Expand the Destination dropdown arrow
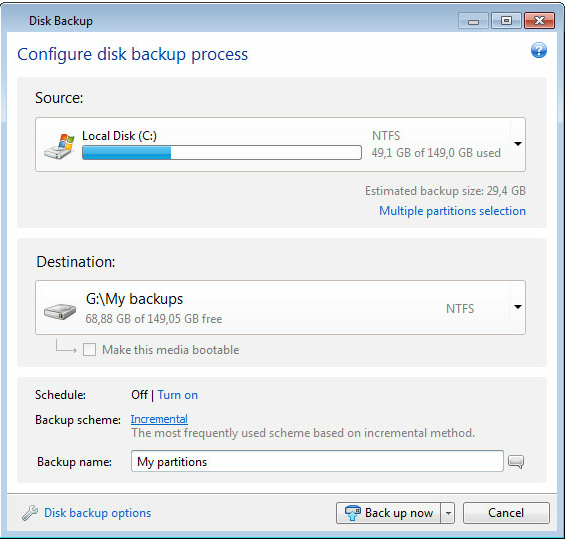The width and height of the screenshot is (567, 540). (518, 307)
